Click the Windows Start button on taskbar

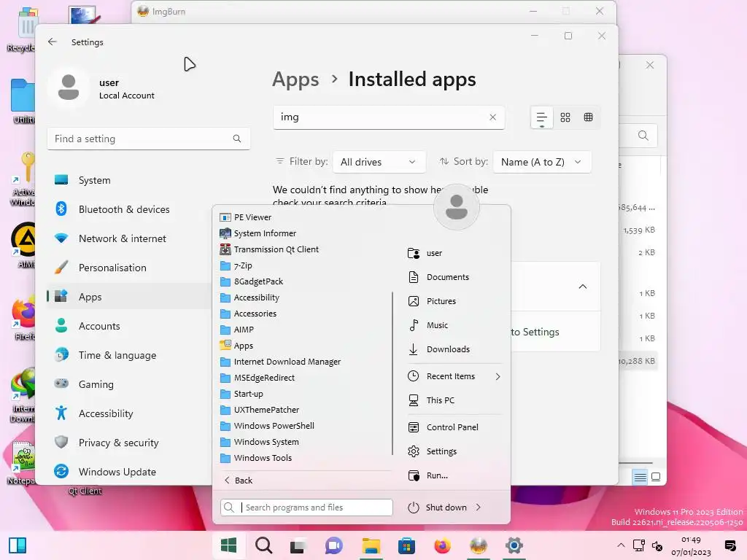(228, 545)
